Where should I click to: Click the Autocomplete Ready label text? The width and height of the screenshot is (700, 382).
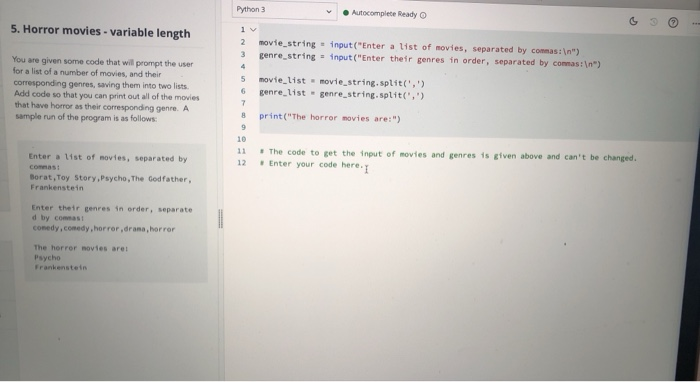(x=384, y=13)
